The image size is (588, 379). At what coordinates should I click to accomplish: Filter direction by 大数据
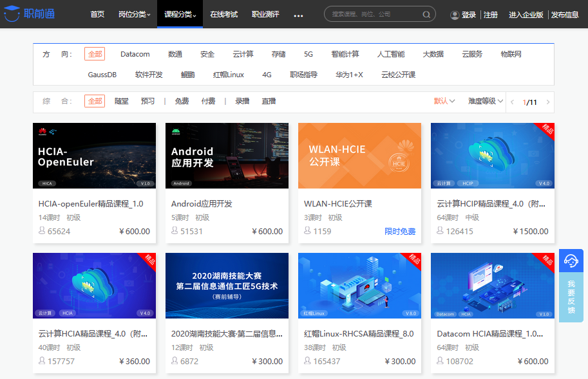tap(433, 54)
